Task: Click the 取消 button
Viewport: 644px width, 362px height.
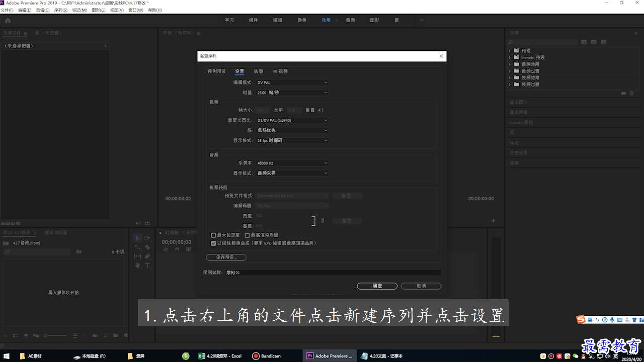Action: click(x=421, y=286)
